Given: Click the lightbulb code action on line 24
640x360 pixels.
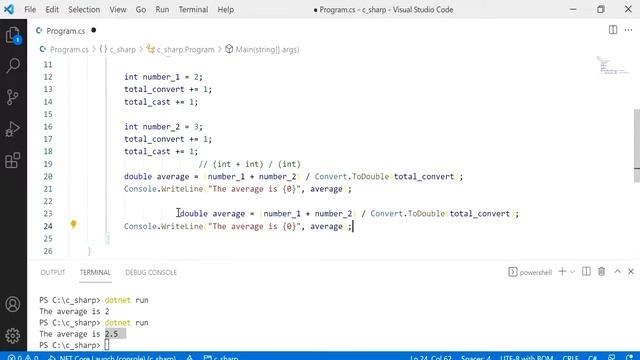Looking at the screenshot, I should point(73,224).
